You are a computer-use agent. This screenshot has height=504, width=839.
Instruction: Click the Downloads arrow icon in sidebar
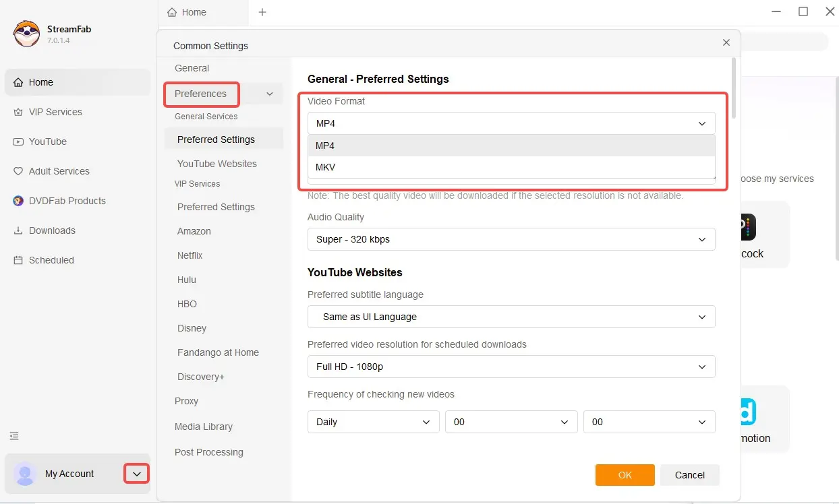pos(18,230)
